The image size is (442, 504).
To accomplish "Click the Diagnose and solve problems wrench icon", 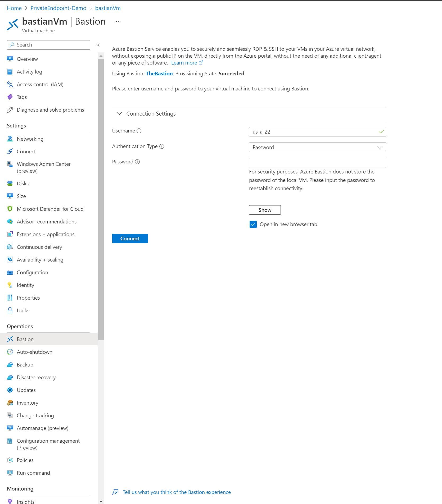I will tap(10, 110).
